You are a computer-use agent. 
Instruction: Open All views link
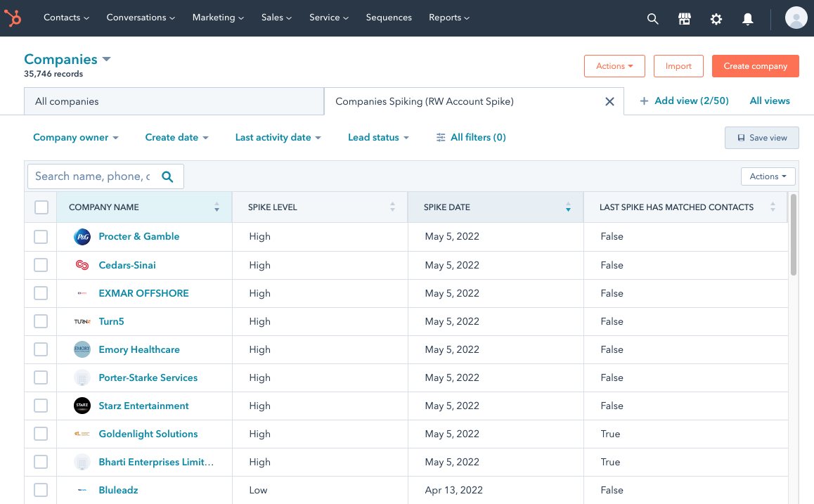click(769, 101)
